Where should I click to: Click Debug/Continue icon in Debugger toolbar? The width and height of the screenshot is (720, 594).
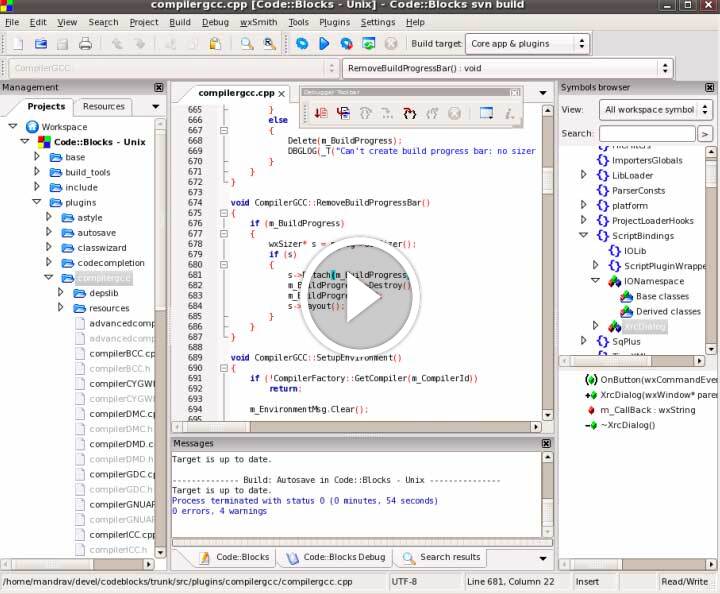point(321,113)
